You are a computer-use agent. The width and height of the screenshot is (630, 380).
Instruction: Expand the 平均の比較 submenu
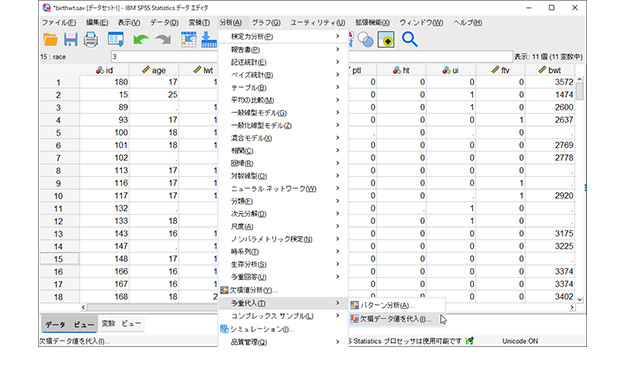pos(283,100)
